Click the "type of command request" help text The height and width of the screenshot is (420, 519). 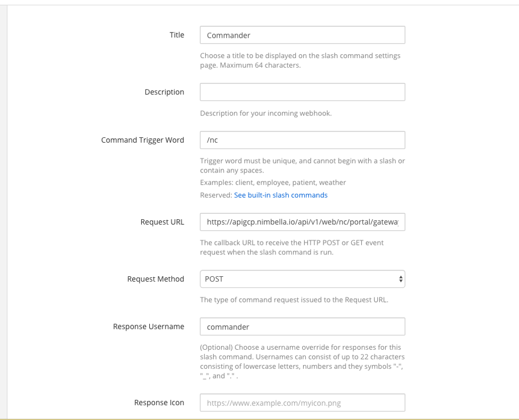294,300
